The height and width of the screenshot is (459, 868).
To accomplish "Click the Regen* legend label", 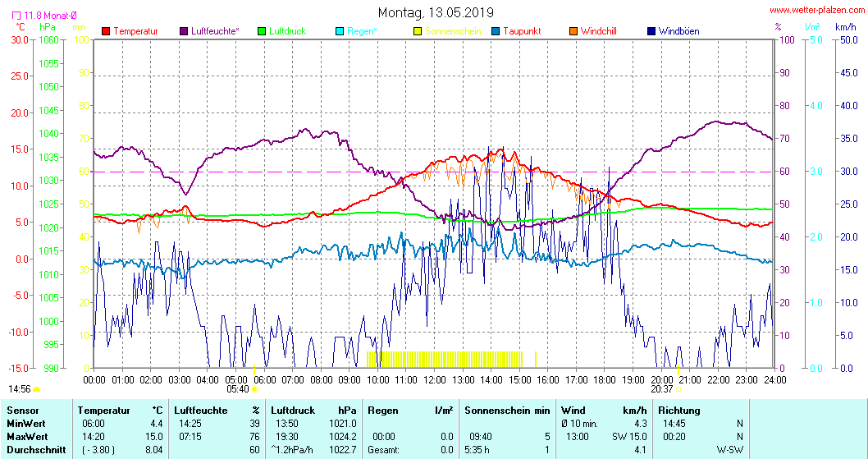I will (x=362, y=31).
